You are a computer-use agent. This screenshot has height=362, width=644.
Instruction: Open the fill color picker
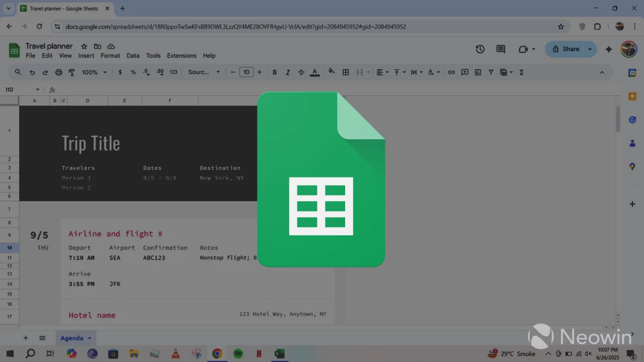[x=331, y=72]
